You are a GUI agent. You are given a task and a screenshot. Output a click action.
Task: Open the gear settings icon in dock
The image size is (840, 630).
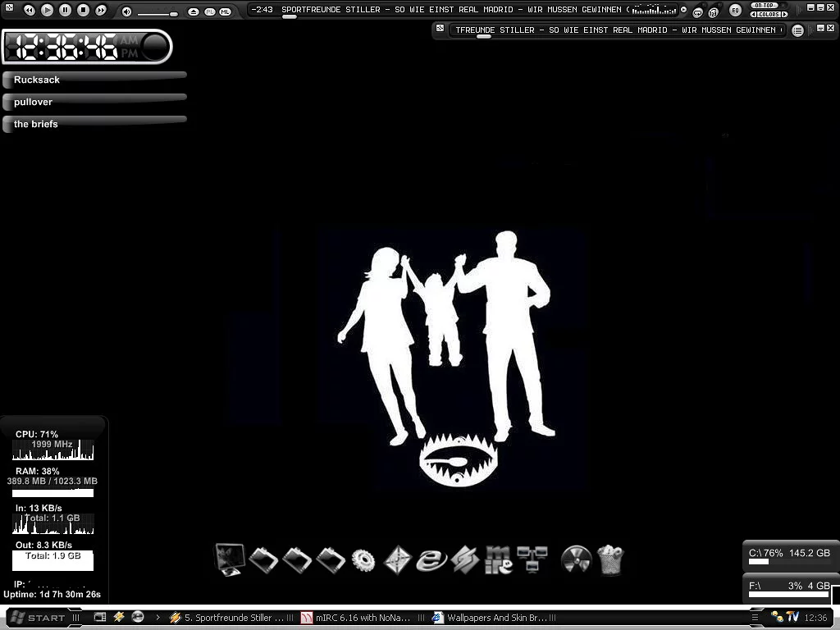363,560
